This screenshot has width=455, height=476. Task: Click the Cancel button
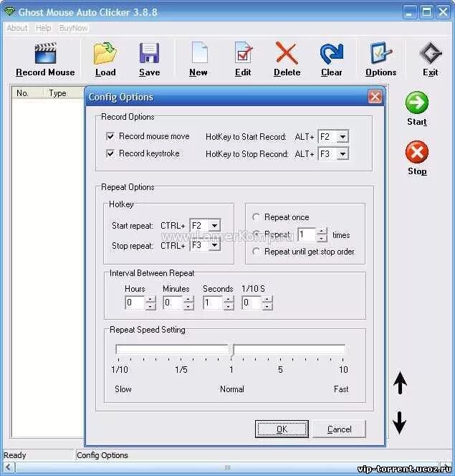[339, 429]
